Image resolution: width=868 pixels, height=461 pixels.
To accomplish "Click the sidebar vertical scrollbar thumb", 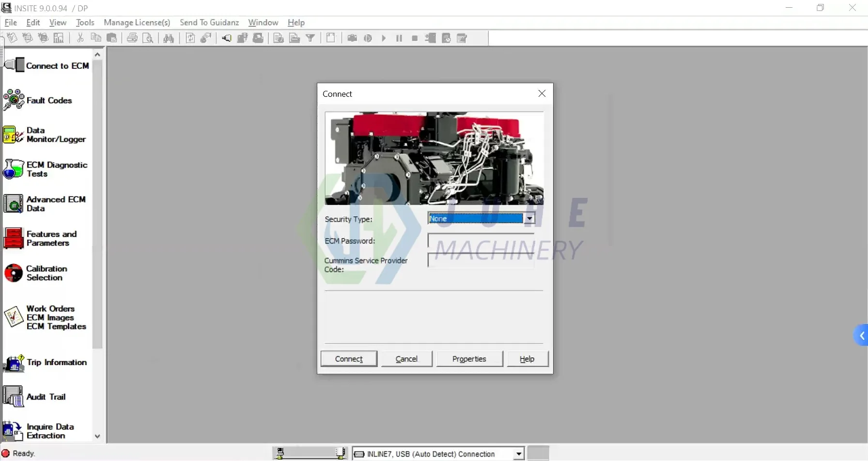I will [x=97, y=204].
